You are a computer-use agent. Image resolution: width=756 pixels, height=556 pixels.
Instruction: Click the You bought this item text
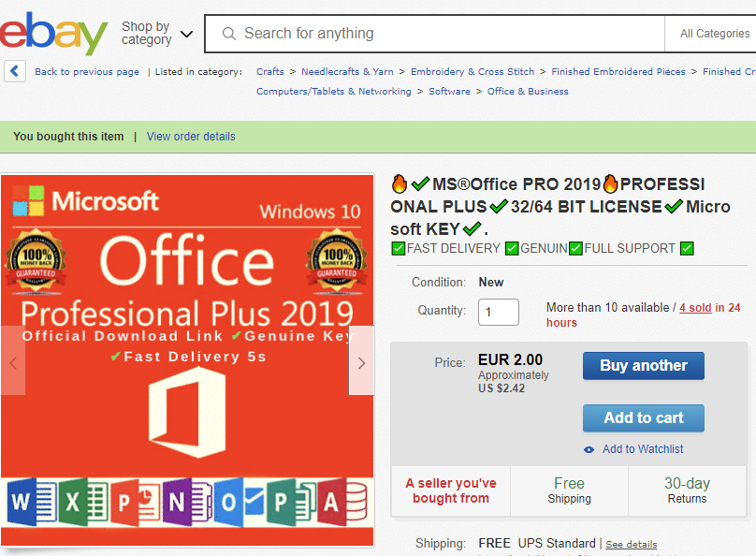pos(68,137)
